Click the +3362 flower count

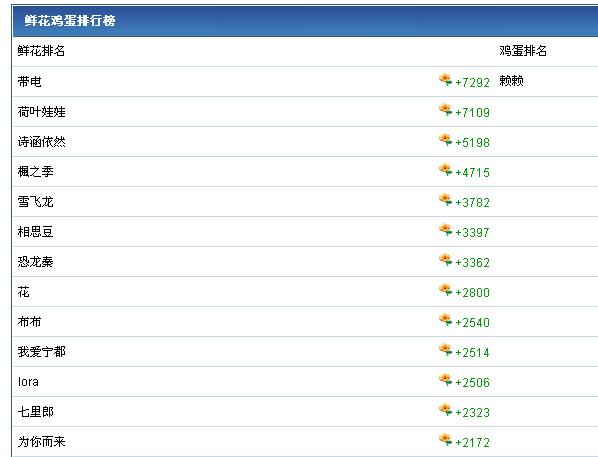point(473,262)
